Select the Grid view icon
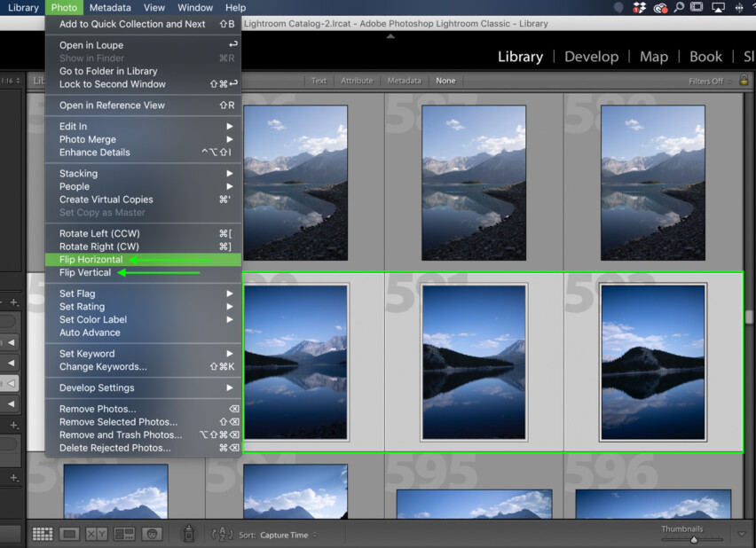Screen dimensions: 756x548 click(x=42, y=534)
